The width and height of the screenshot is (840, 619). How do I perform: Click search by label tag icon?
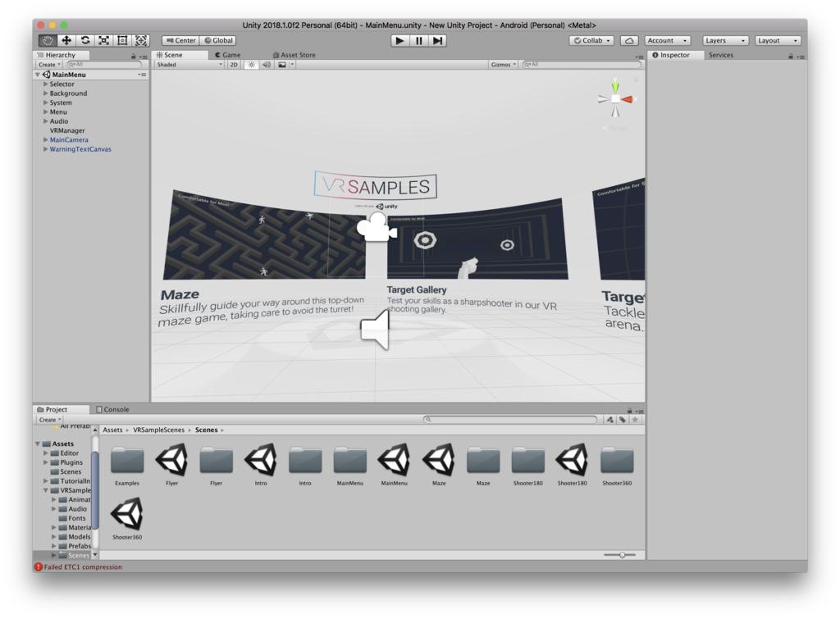pos(623,420)
